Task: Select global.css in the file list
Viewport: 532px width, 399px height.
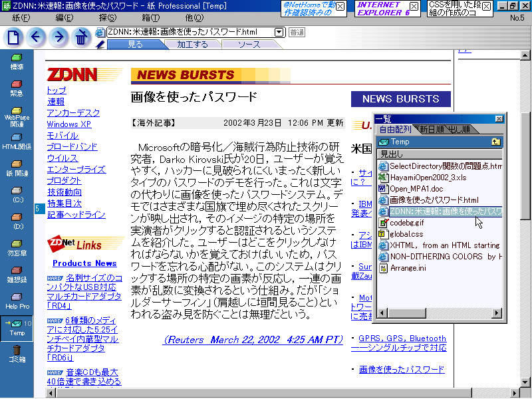Action: (406, 233)
